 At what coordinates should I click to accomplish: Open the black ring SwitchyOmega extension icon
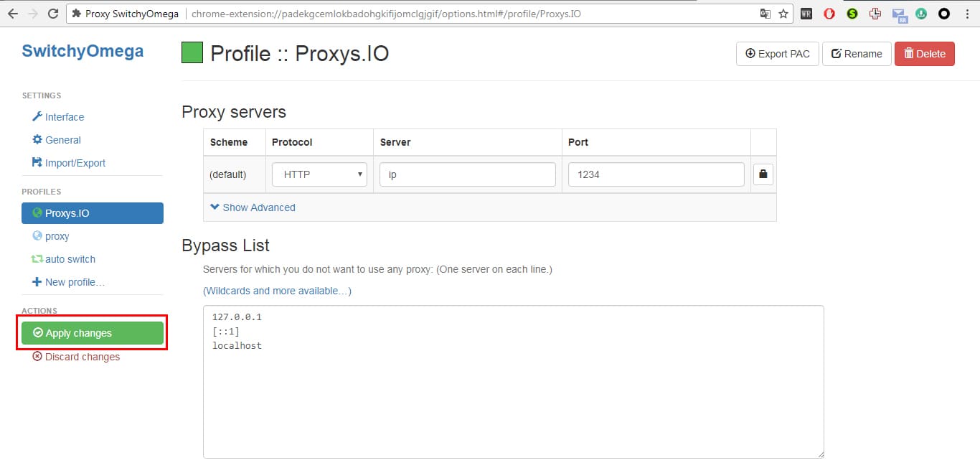[x=944, y=14]
